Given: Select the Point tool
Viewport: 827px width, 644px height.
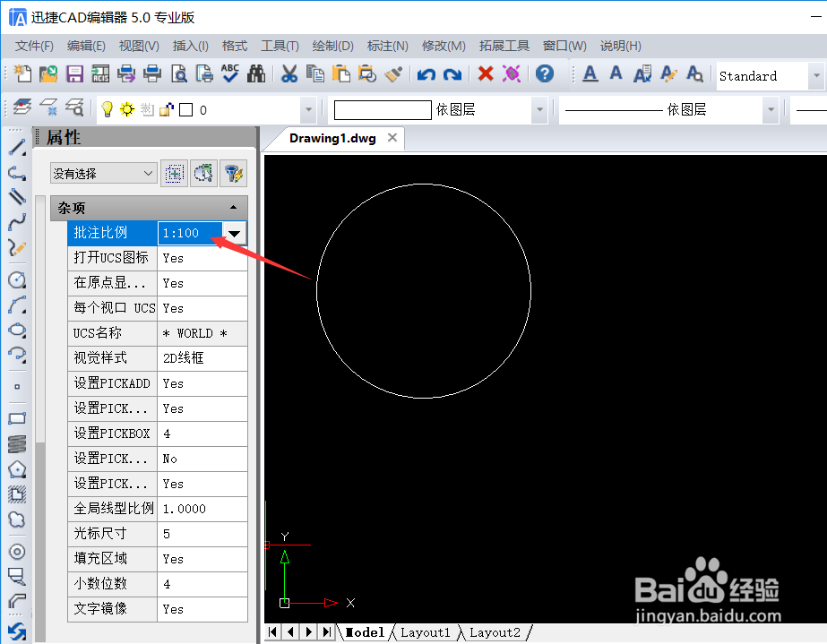Looking at the screenshot, I should coord(17,387).
